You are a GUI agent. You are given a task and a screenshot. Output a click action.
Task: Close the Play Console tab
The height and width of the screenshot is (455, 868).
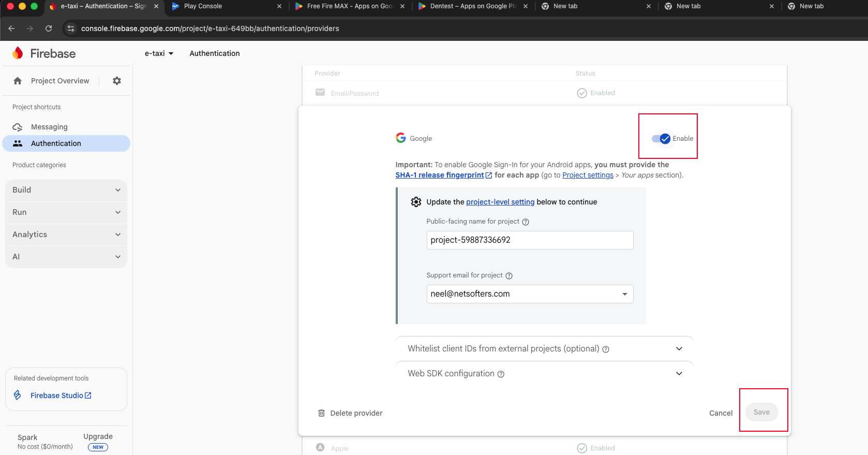pyautogui.click(x=279, y=6)
